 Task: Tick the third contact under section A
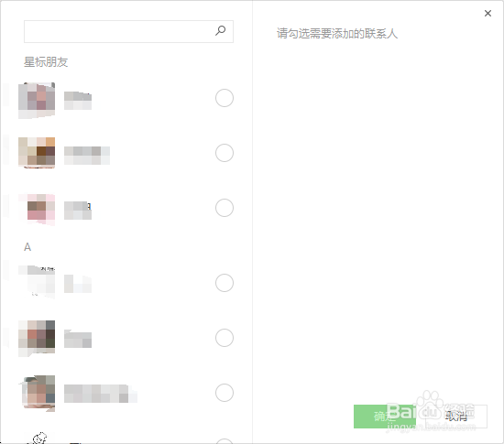click(x=225, y=393)
